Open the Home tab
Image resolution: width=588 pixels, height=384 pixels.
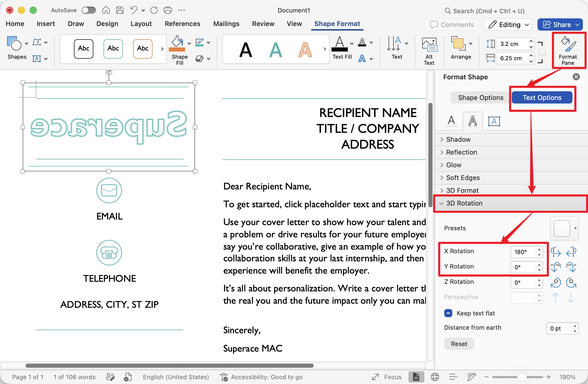tap(15, 24)
